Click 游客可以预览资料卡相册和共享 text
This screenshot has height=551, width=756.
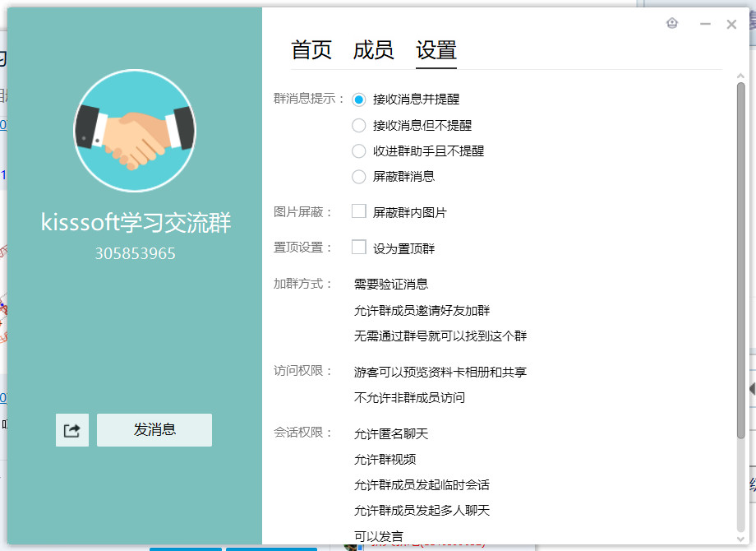(x=440, y=372)
